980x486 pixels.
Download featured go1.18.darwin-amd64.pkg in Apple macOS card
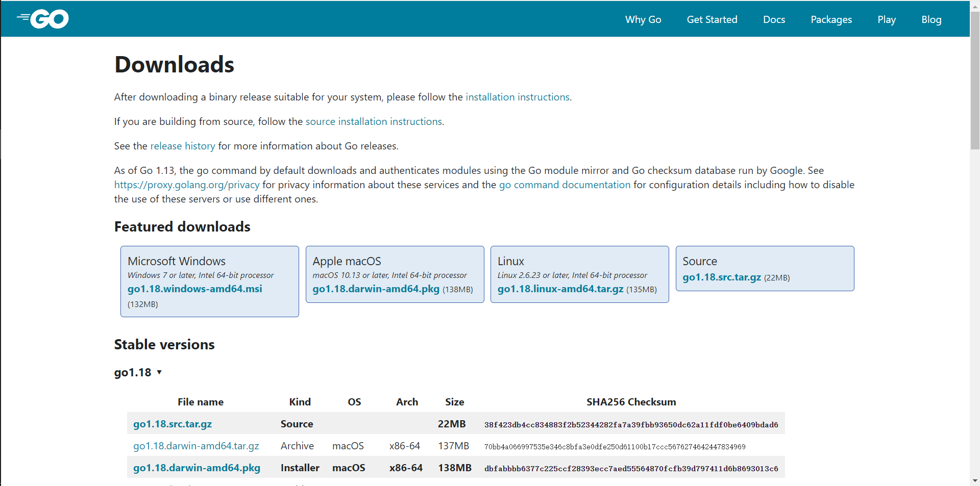coord(376,289)
